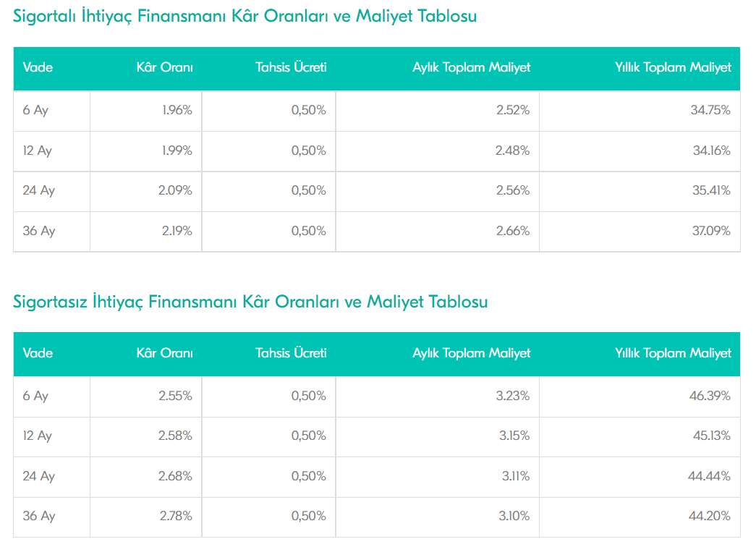This screenshot has width=756, height=560.
Task: Select the 1.96% kâr oranı cell
Action: pyautogui.click(x=177, y=111)
